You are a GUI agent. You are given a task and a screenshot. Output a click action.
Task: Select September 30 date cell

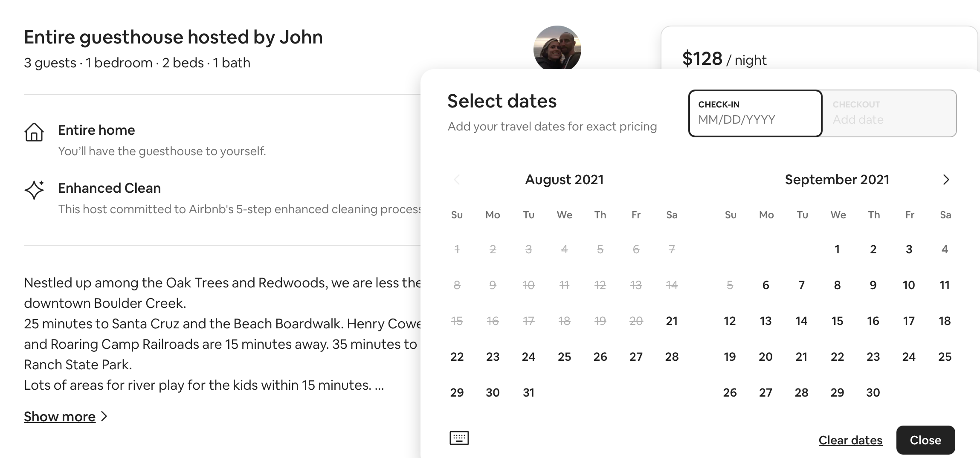click(x=873, y=392)
